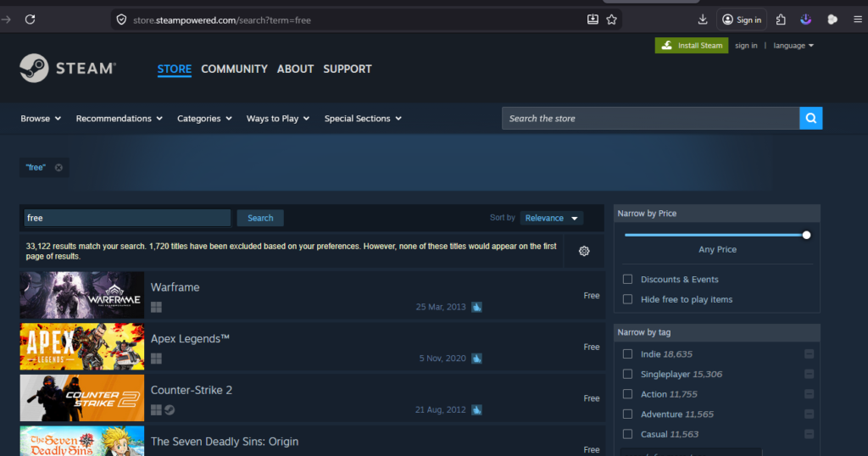
Task: Click the browser Sign in account button
Action: [x=742, y=19]
